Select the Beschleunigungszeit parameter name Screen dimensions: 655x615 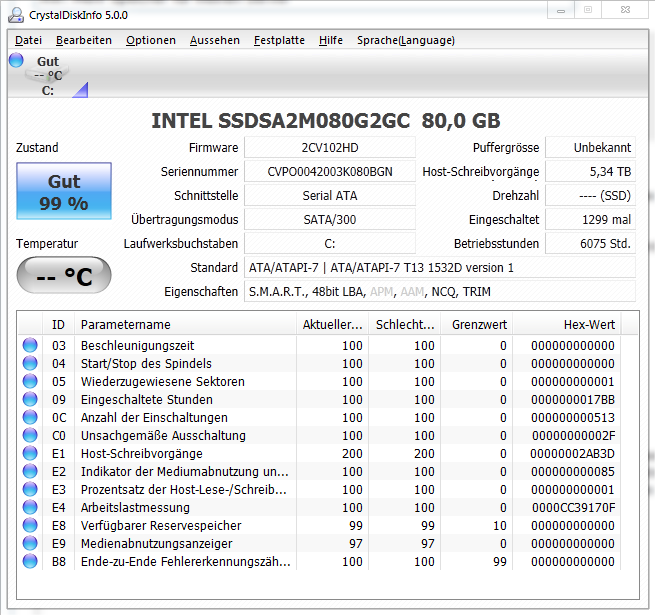(137, 346)
